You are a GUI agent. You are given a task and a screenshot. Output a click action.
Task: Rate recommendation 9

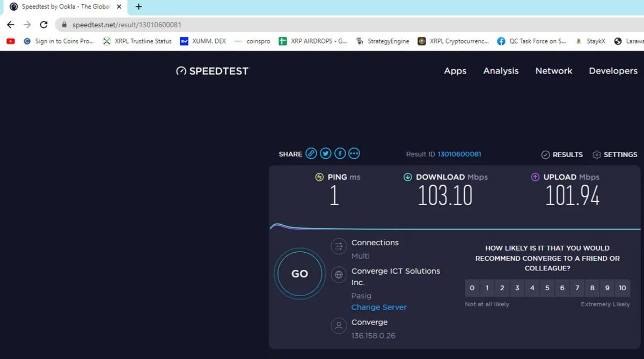(x=608, y=288)
